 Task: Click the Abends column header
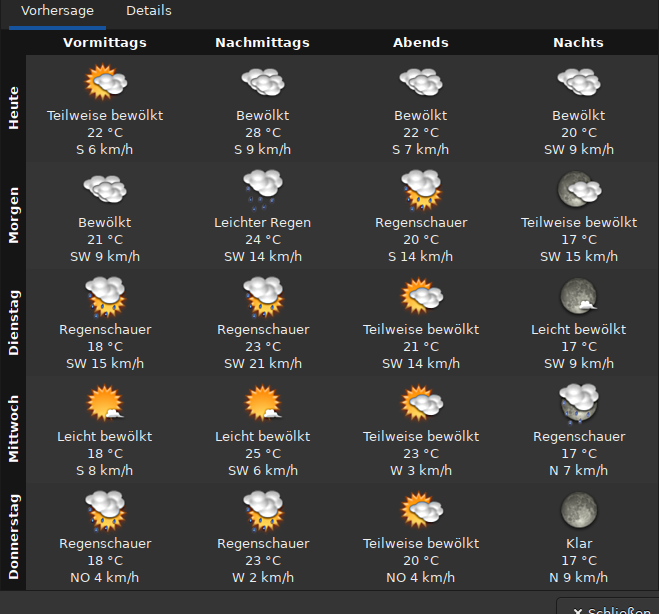(x=421, y=42)
